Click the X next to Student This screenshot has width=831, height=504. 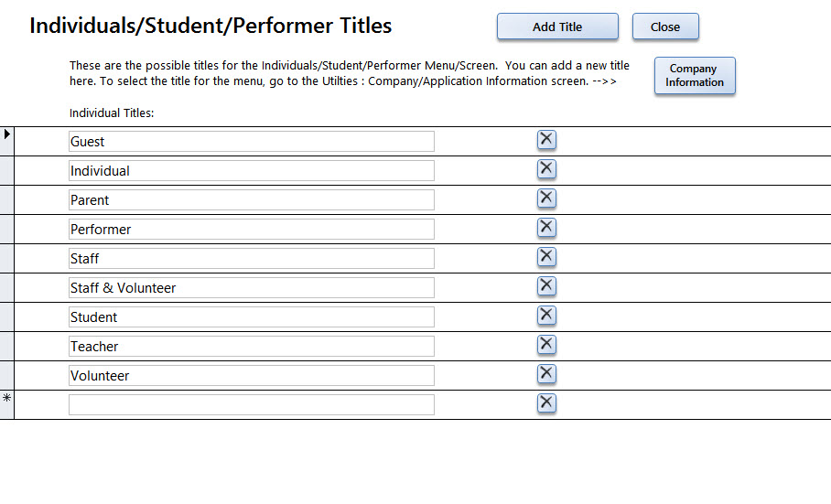tap(546, 316)
